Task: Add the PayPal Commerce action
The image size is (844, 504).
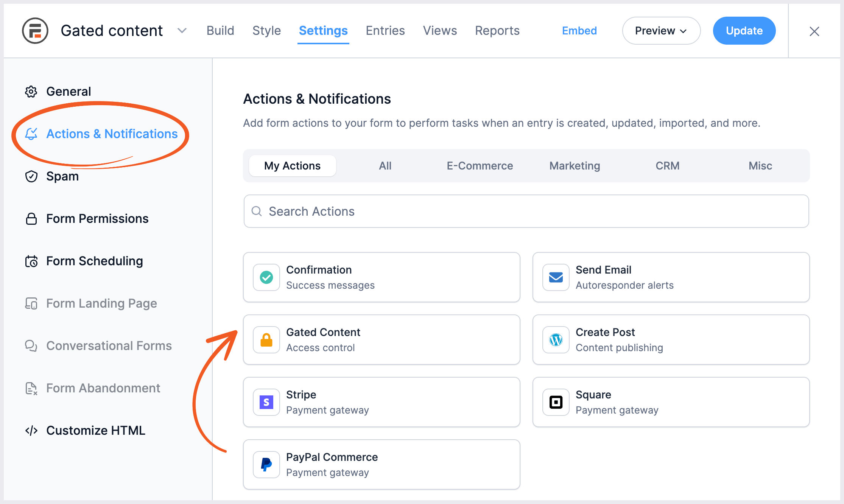Action: [382, 465]
